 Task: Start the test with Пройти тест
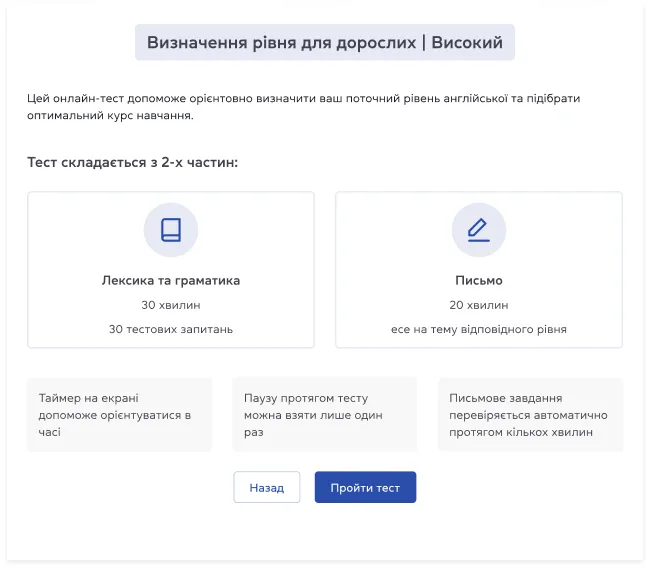[x=365, y=487]
